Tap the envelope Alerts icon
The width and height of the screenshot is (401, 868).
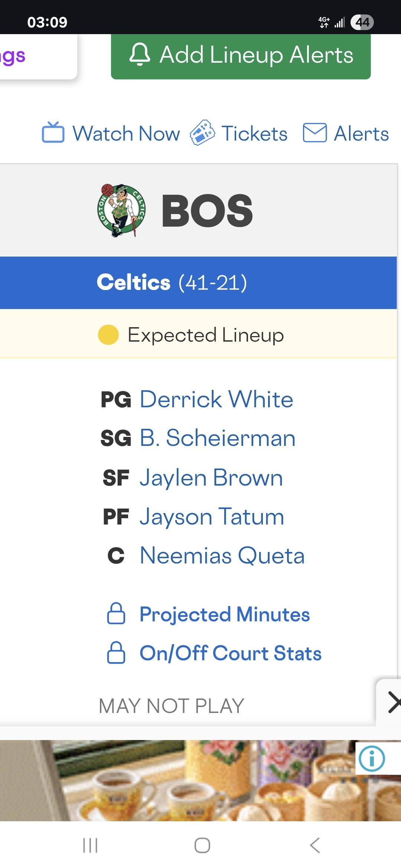(315, 133)
